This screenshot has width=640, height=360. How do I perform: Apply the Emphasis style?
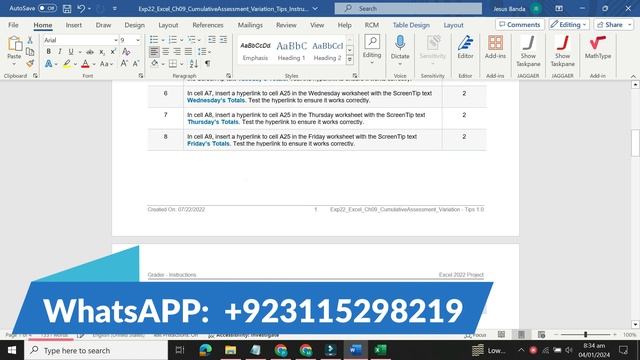pos(255,50)
